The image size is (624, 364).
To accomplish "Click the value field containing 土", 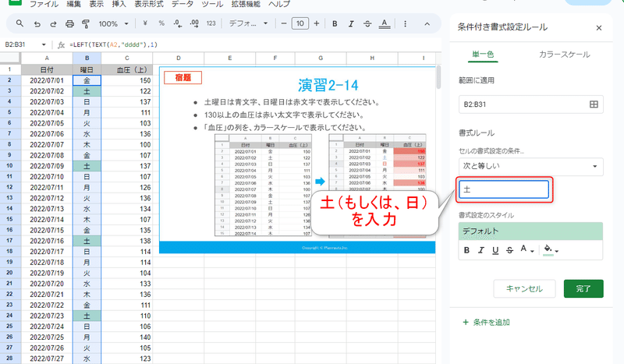I will click(x=504, y=189).
